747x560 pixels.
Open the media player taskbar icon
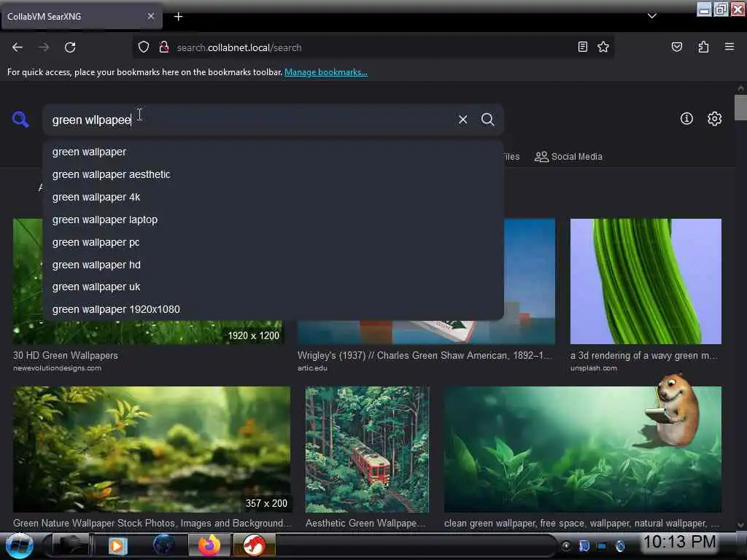[117, 545]
